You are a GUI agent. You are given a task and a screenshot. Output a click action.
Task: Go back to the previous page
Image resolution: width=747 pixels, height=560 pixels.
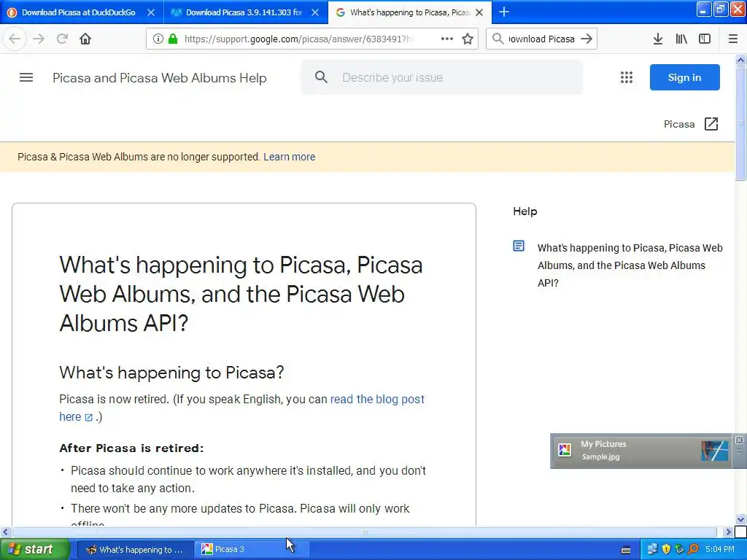click(15, 39)
